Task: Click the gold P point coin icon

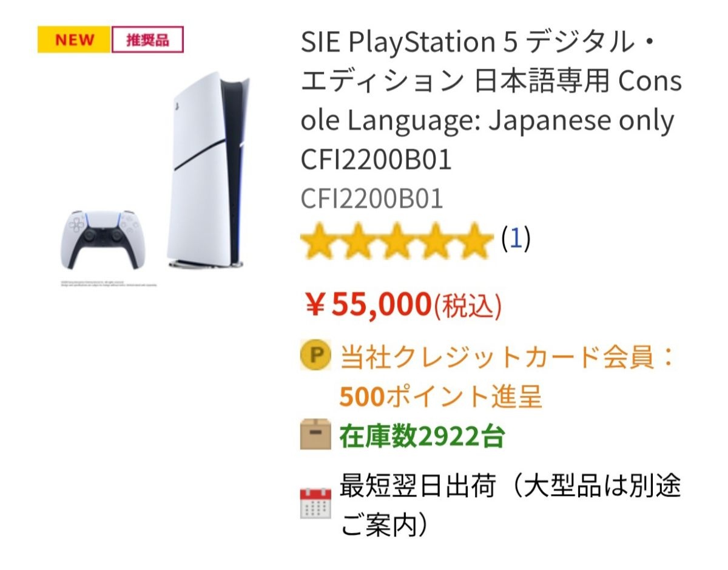Action: click(x=315, y=356)
